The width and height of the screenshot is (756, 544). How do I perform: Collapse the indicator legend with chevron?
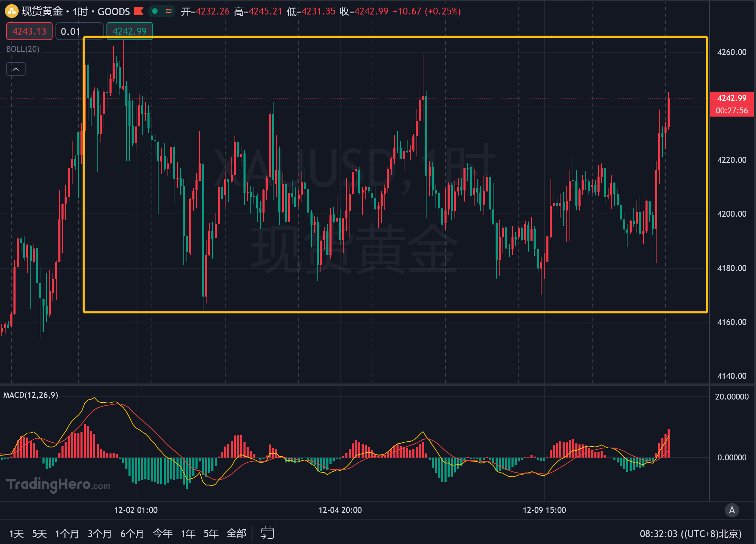pyautogui.click(x=16, y=69)
